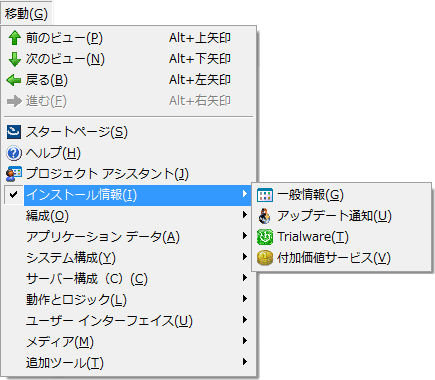Image resolution: width=435 pixels, height=380 pixels.
Task: Expand the メディア submenu arrow
Action: 245,341
